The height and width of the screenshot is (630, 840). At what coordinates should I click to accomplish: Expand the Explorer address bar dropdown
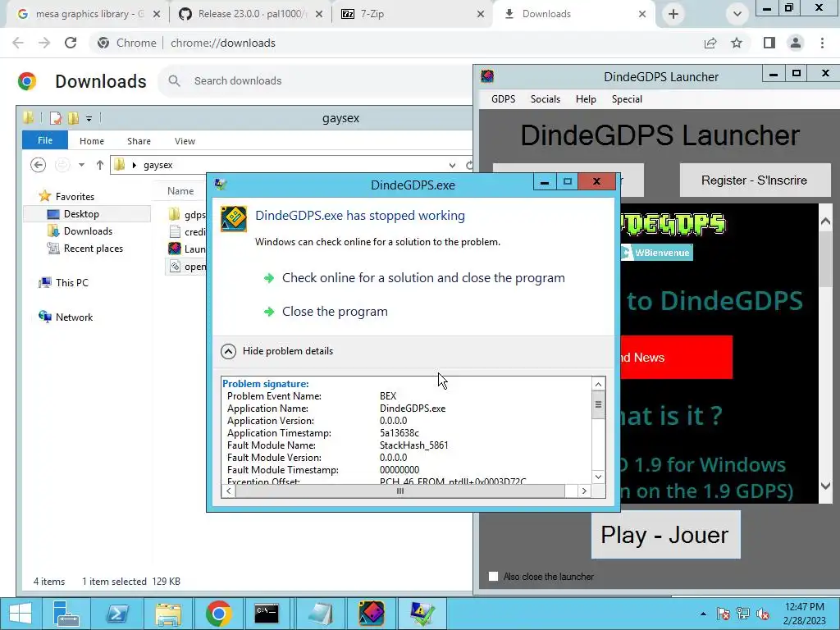tap(452, 165)
